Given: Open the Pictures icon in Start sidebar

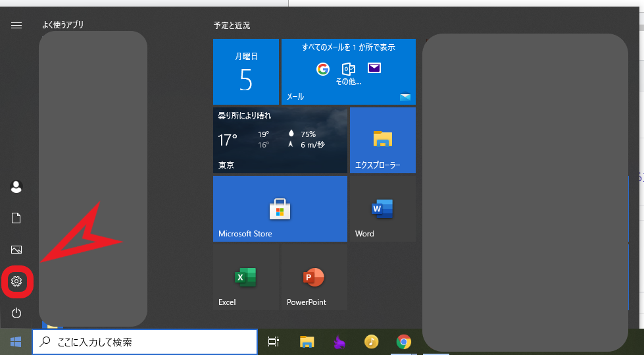Looking at the screenshot, I should pos(16,250).
